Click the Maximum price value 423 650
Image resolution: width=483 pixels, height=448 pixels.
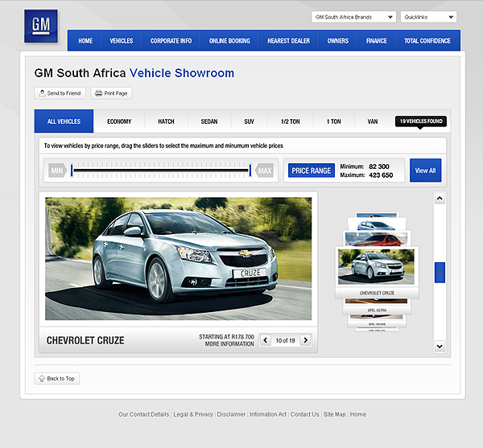point(381,175)
